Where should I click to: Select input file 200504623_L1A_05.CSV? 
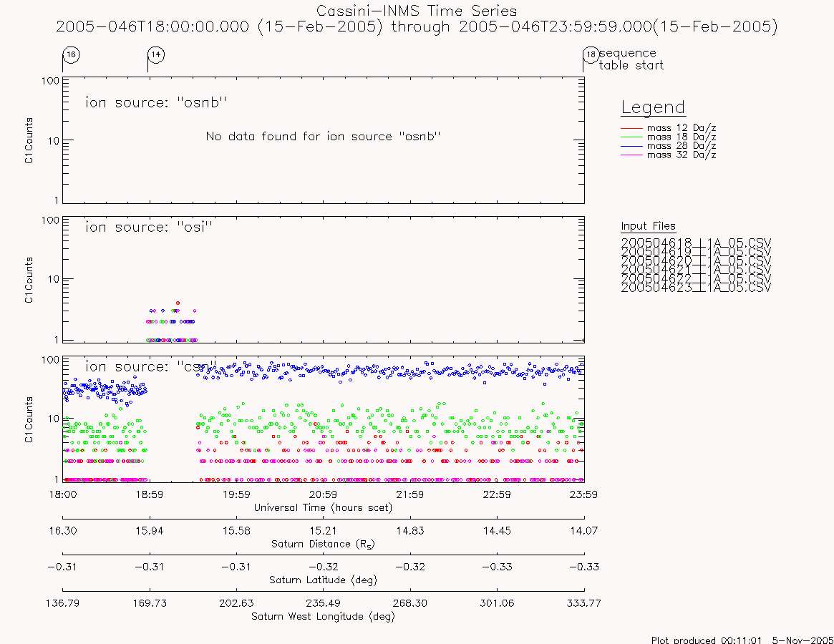(x=696, y=288)
